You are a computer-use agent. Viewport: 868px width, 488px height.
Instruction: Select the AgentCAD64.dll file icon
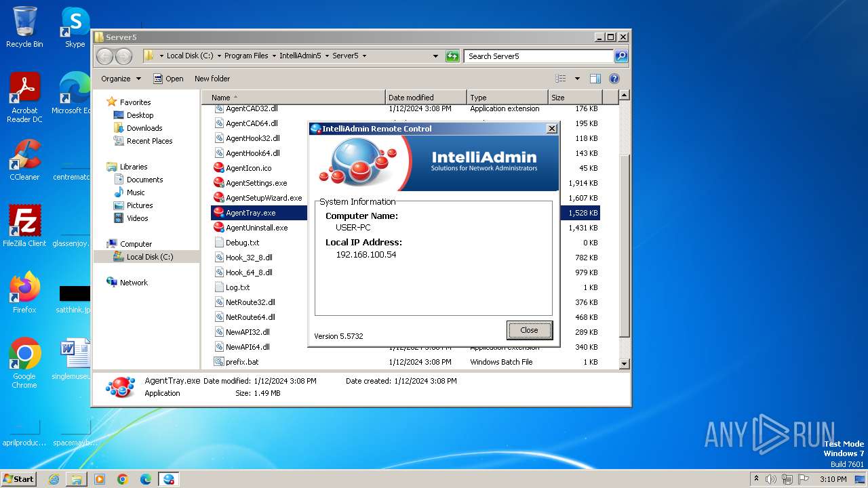coord(219,123)
